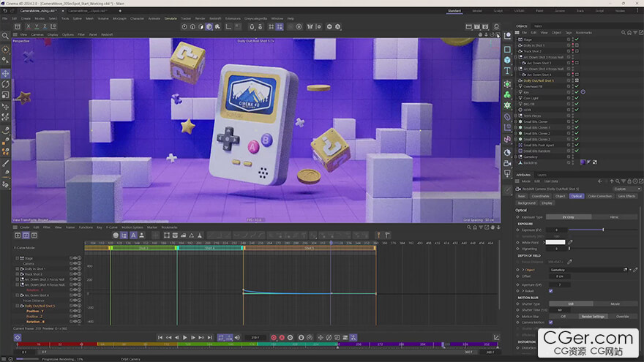
Task: Toggle eye visibility of Stage timeline track
Action: [75, 258]
